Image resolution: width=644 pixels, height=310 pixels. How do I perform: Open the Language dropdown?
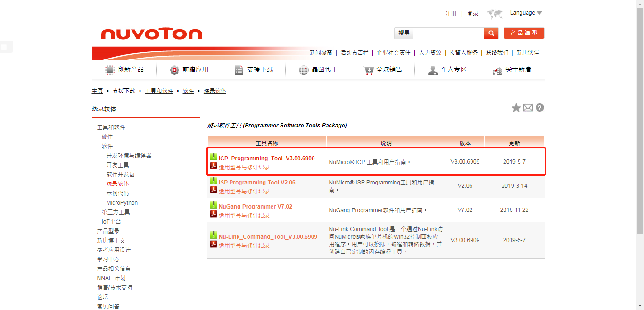click(526, 13)
